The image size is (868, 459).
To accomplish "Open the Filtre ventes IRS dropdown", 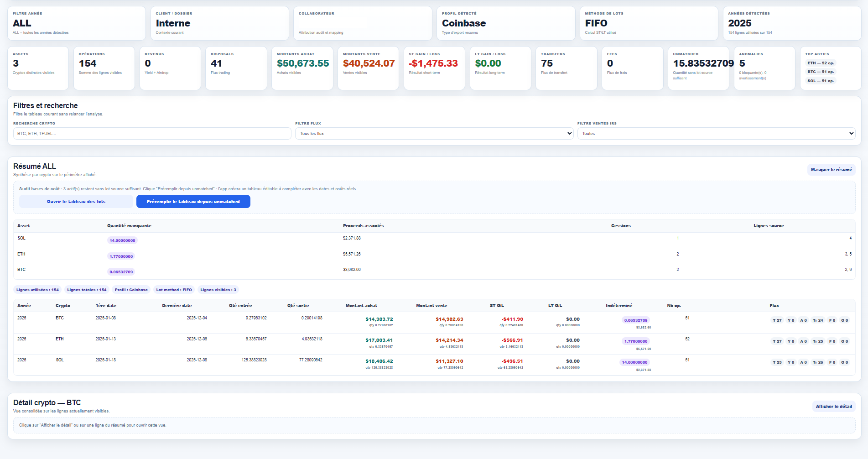I will 716,133.
